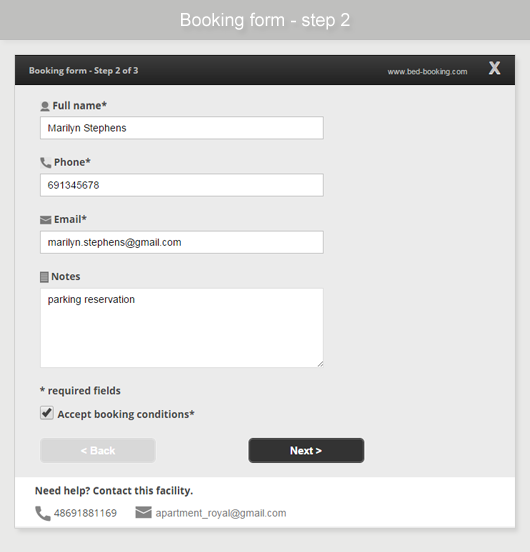Open the www.bed-booking.com link
This screenshot has width=530, height=552.
[427, 71]
